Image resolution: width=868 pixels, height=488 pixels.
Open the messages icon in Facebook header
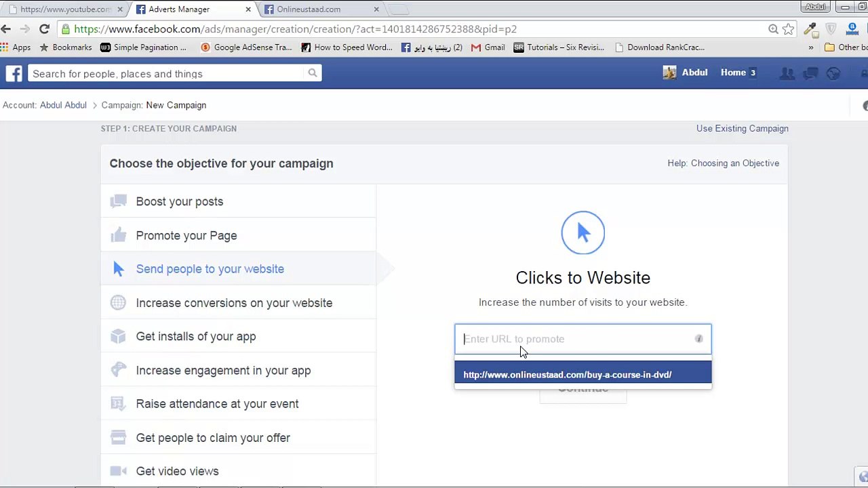(810, 73)
